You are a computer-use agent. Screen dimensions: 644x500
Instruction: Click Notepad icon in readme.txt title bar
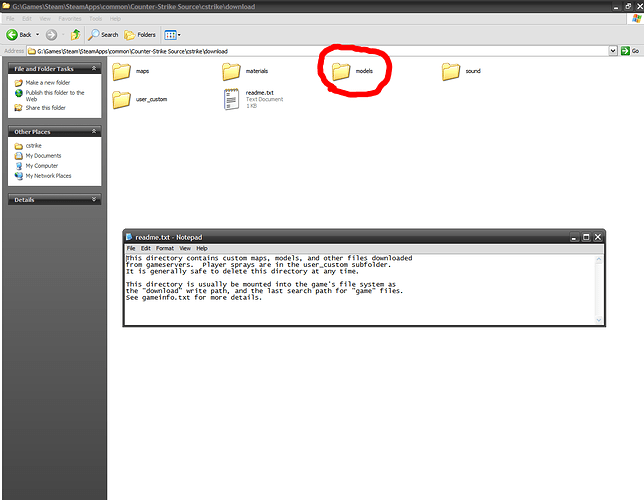click(x=129, y=237)
